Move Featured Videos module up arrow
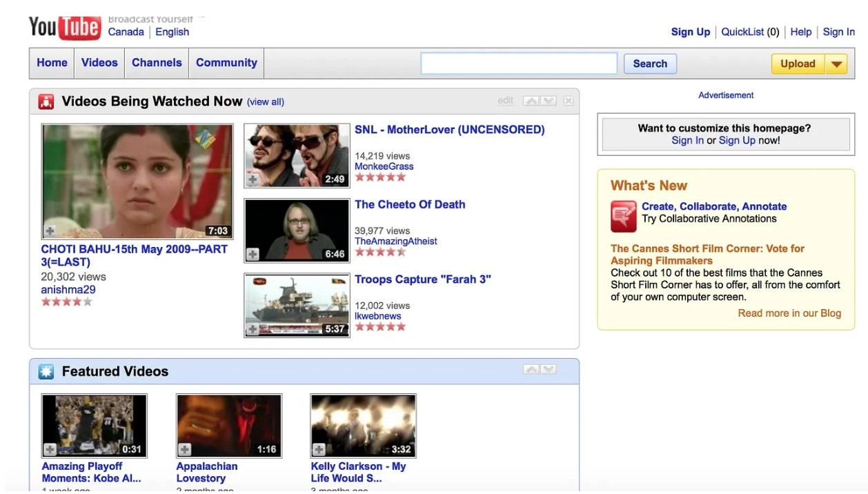The width and height of the screenshot is (868, 494). click(x=531, y=370)
